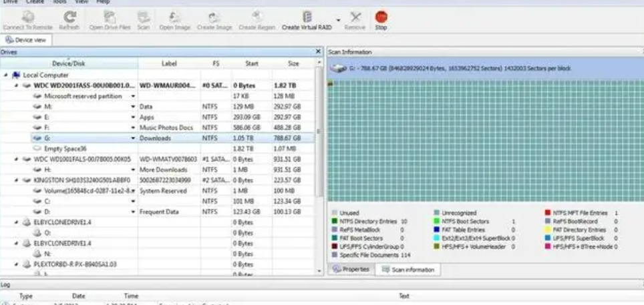644x305 pixels.
Task: Click the Open Image toolbar icon
Action: 174,17
